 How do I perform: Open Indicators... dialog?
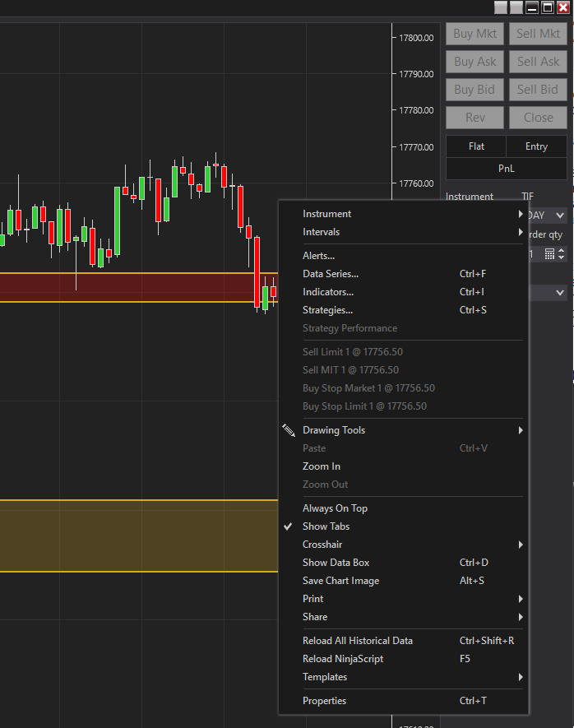(x=403, y=292)
